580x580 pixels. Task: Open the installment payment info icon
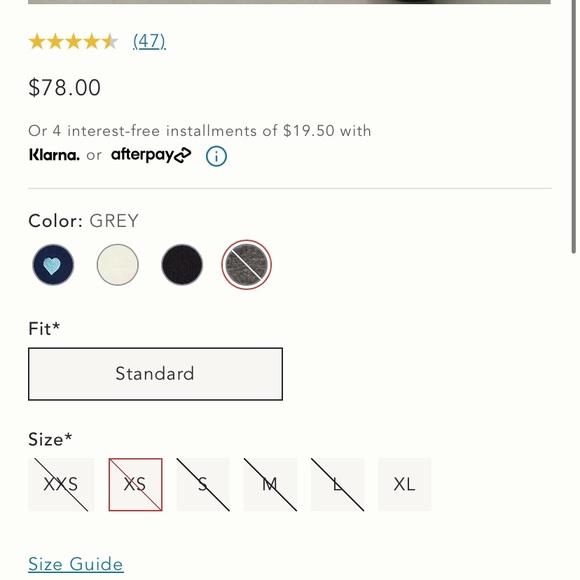tap(216, 156)
